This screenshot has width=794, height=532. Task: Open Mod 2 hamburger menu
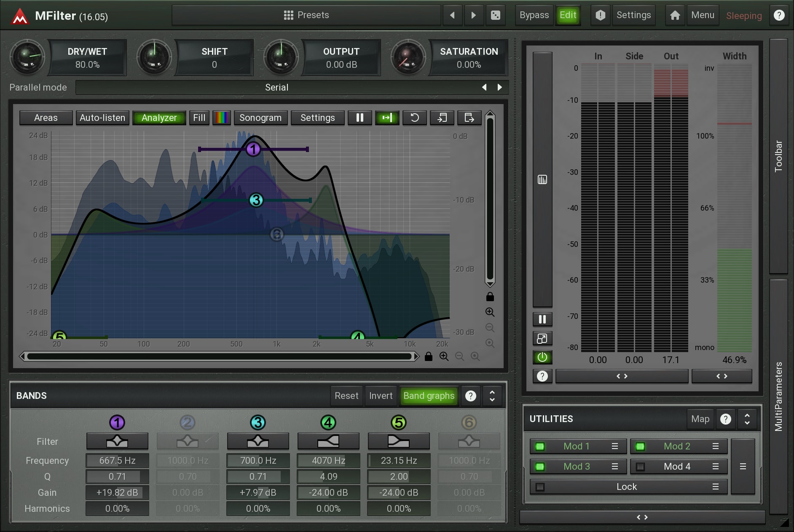(716, 446)
